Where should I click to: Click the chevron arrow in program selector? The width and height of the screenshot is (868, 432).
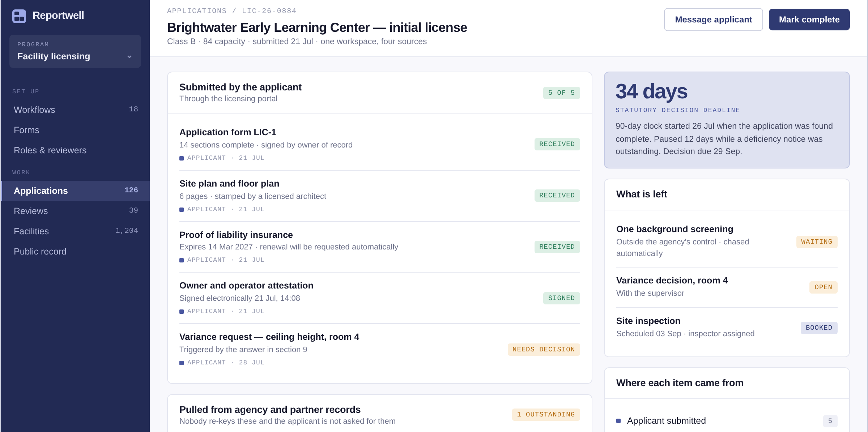129,57
